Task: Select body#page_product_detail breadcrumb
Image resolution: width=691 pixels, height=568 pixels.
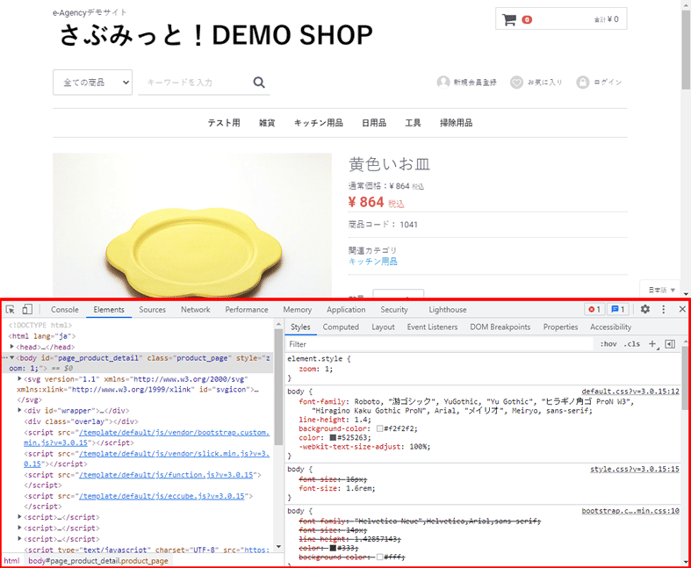Action: tap(98, 561)
